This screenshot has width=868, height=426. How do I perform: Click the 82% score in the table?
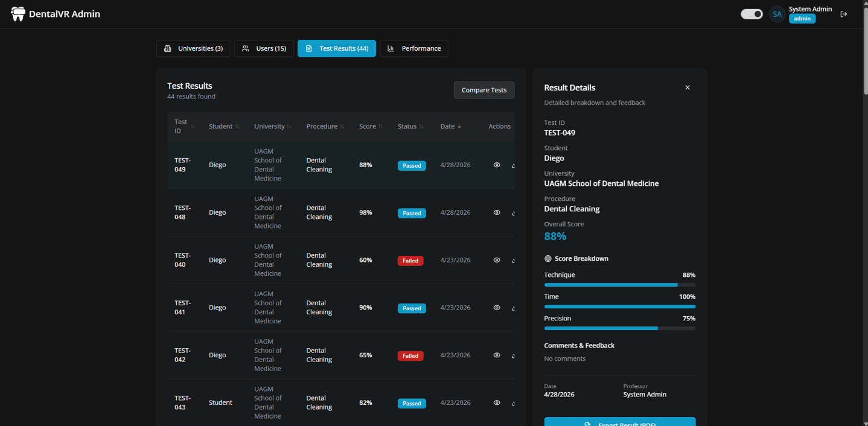click(x=366, y=402)
